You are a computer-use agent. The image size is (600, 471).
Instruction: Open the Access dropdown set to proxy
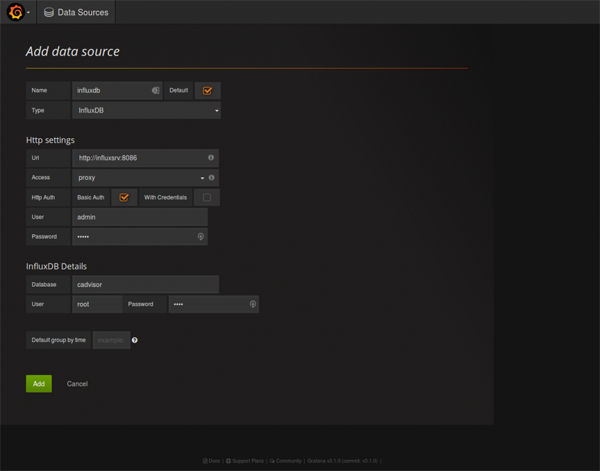coord(140,178)
